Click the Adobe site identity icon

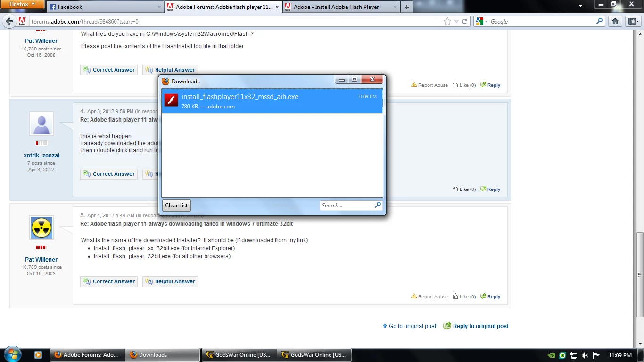[x=22, y=21]
